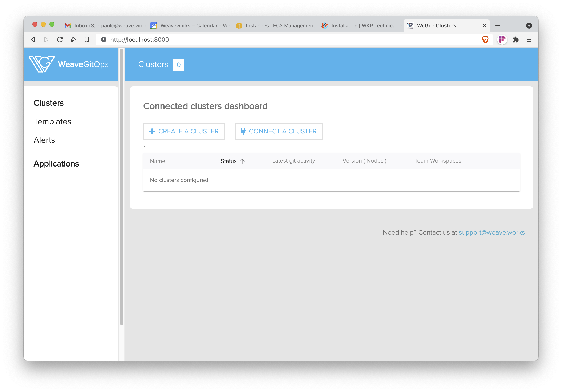The image size is (562, 392).
Task: Select Alerts in the sidebar
Action: (x=44, y=140)
